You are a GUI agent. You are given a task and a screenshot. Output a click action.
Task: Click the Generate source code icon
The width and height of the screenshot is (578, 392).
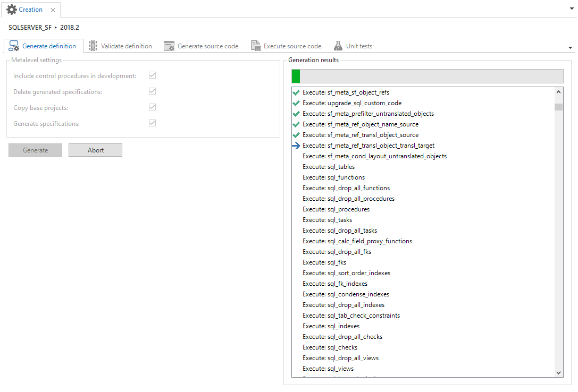pos(169,46)
